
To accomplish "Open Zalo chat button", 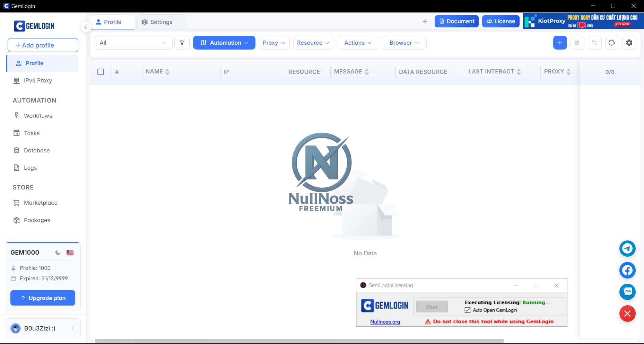I will click(x=627, y=292).
